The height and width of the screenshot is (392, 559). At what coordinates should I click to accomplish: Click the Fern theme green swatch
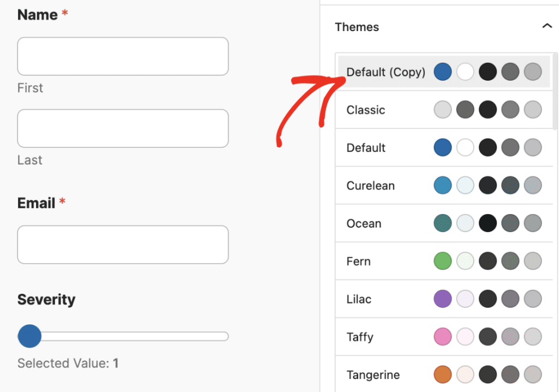pyautogui.click(x=443, y=261)
